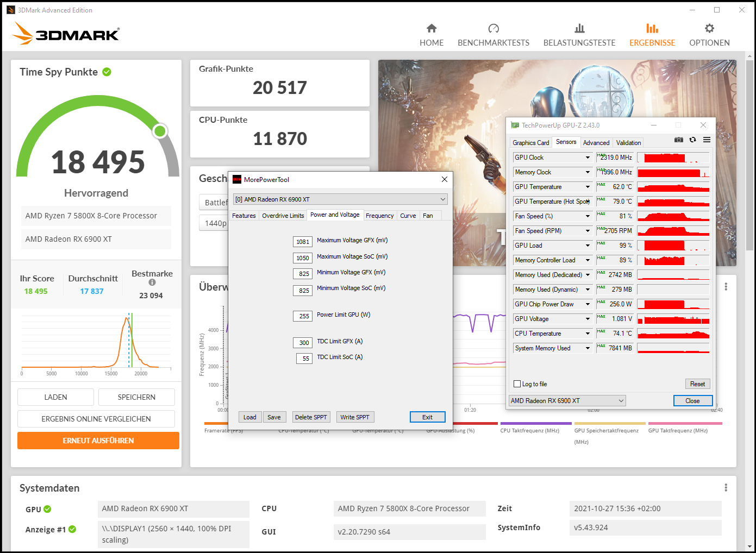Click the GPU Clock sensor graph in GPU-Z
Image resolution: width=756 pixels, height=553 pixels.
pos(673,158)
